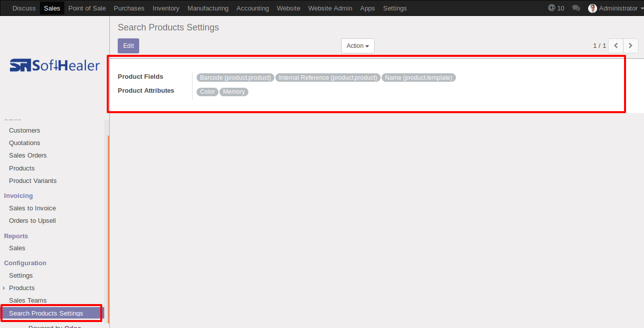
Task: Select Search Products Settings sidebar item
Action: 51,314
